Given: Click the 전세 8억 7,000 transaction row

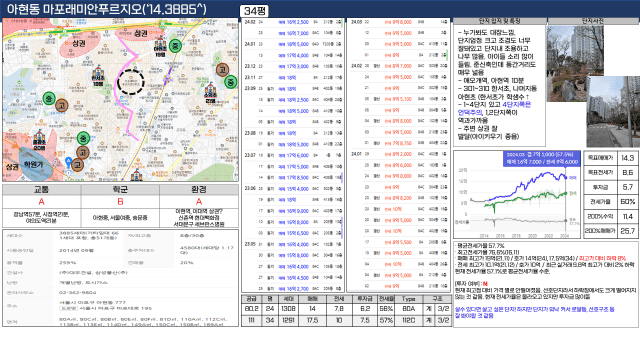Looking at the screenshot, I should (399, 66).
